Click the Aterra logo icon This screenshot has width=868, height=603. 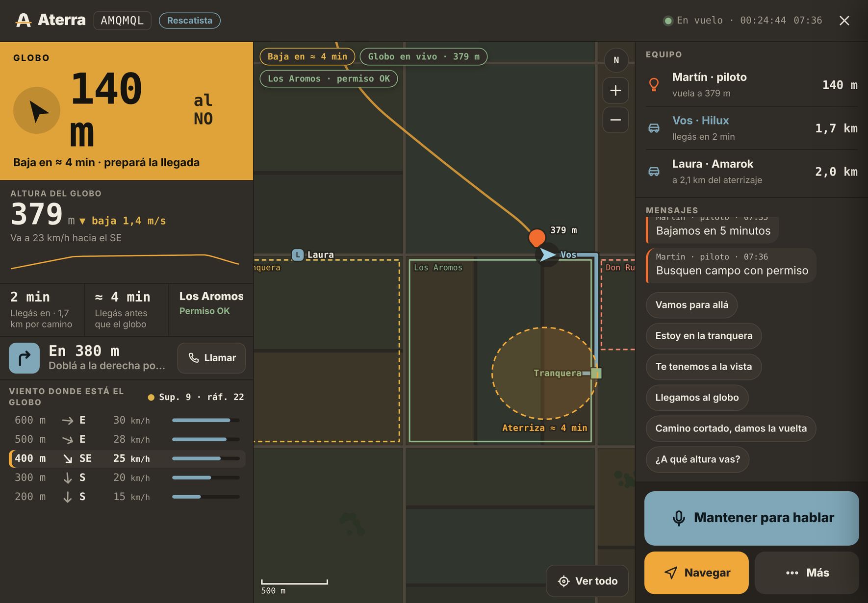[23, 20]
